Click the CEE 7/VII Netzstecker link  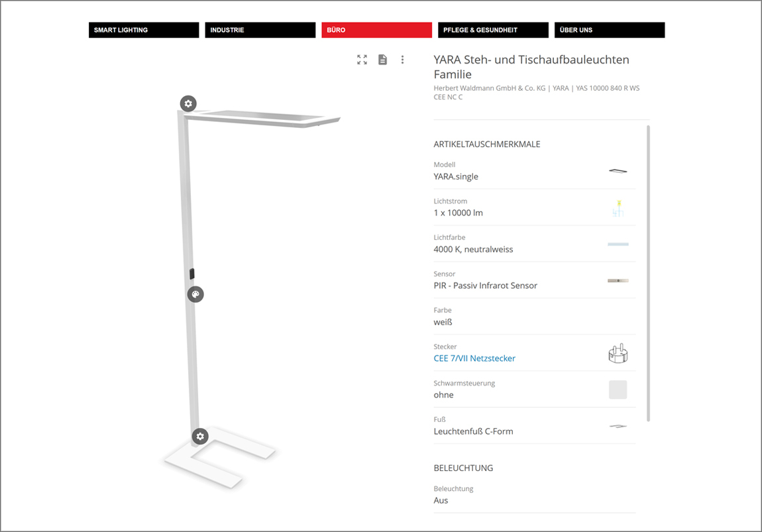point(474,358)
